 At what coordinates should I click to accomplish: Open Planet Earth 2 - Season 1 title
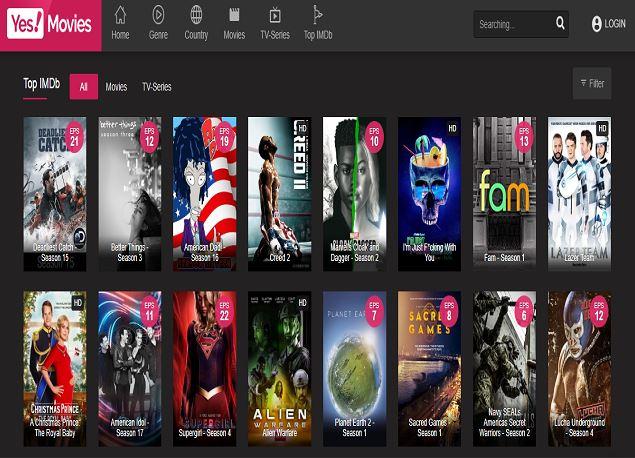(355, 428)
